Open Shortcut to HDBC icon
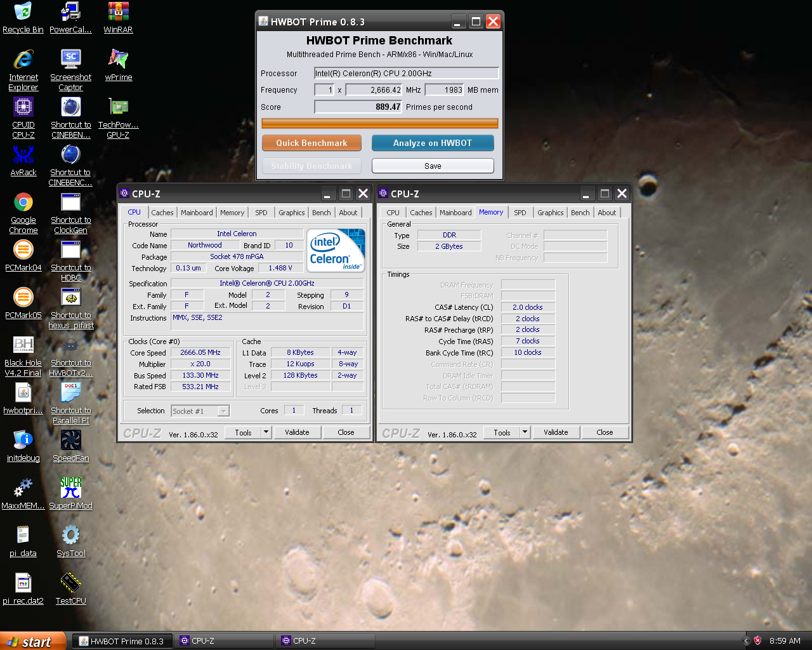The image size is (812, 650). pos(70,260)
